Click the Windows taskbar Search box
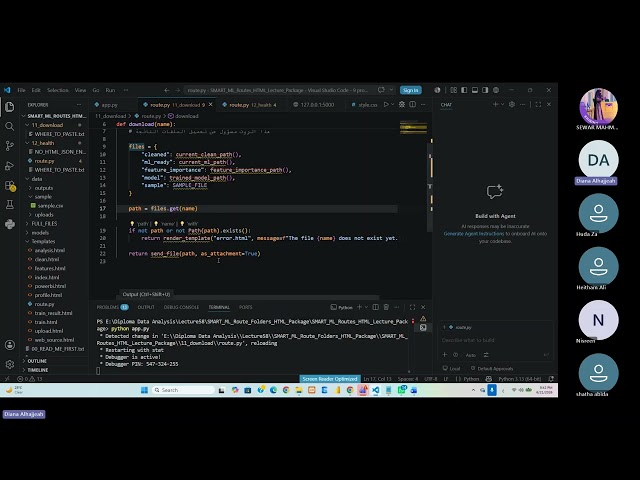Image resolution: width=640 pixels, height=480 pixels. (x=183, y=390)
